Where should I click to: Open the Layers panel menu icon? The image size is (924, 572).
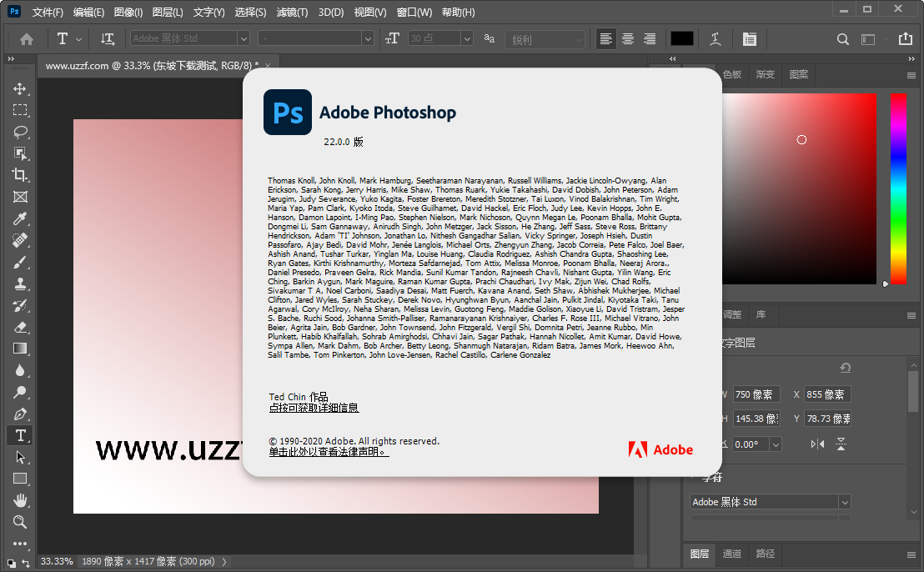(x=911, y=554)
